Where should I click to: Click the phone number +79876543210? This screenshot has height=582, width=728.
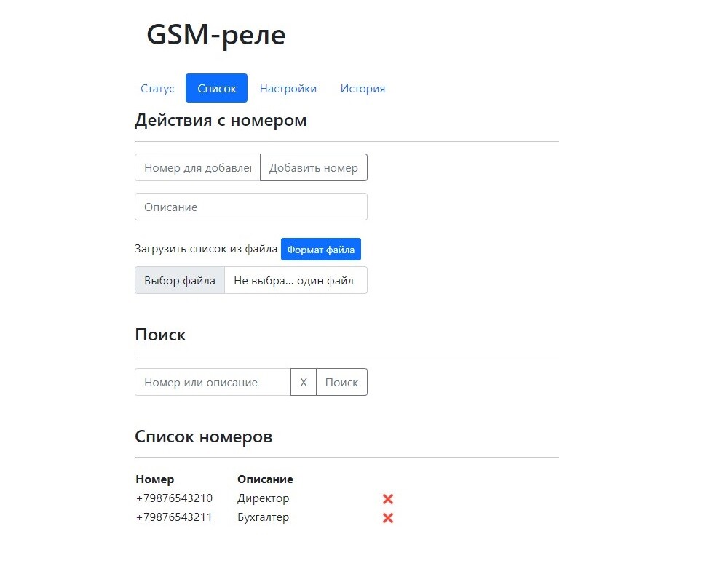[x=174, y=499]
